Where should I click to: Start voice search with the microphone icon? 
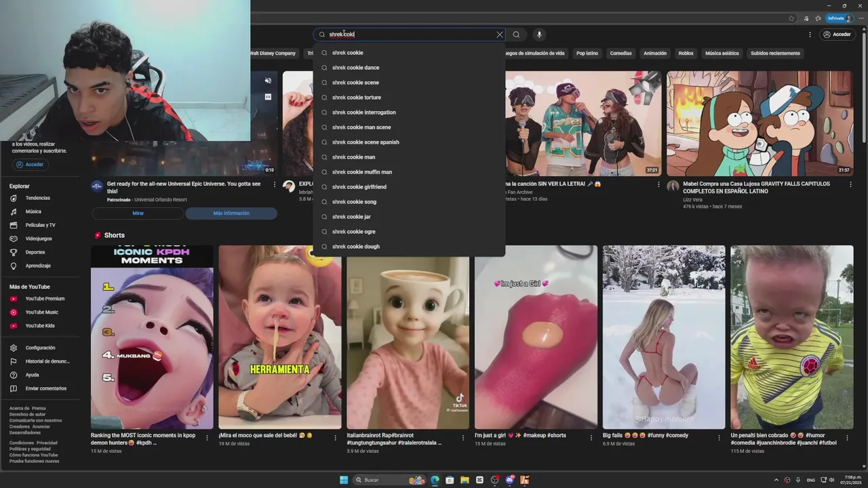[539, 35]
